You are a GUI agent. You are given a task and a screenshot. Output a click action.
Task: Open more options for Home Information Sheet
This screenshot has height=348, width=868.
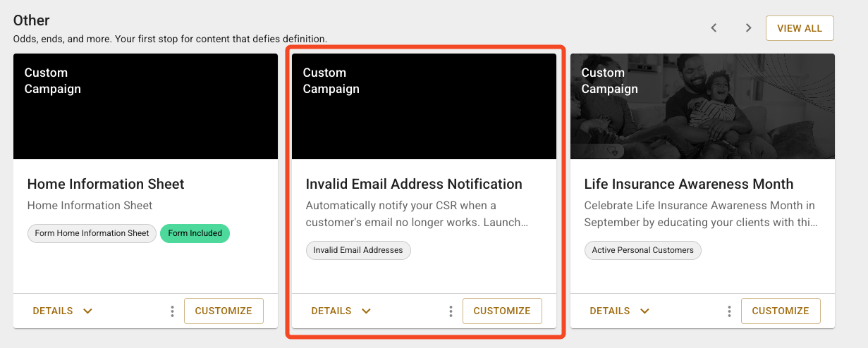point(172,311)
